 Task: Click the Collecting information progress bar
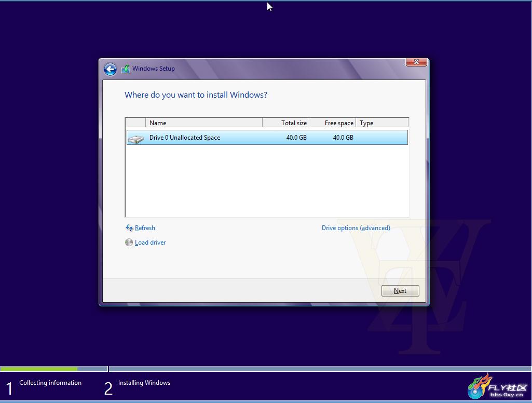pos(54,369)
